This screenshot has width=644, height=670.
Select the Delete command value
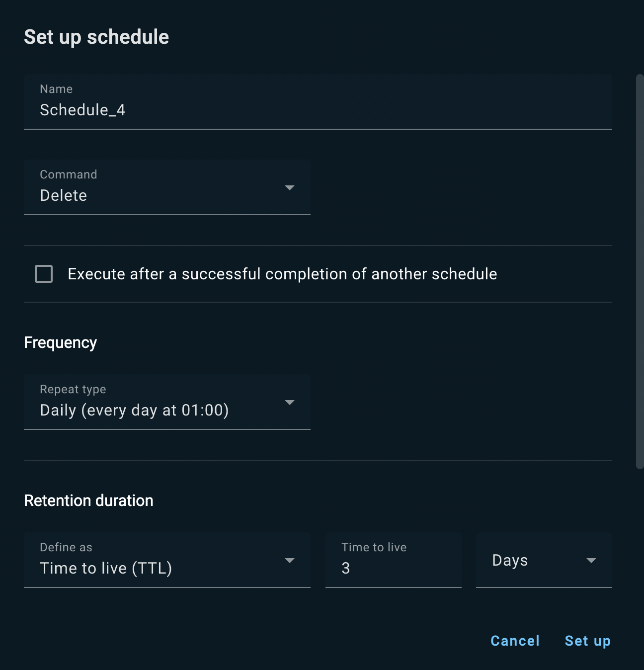(x=64, y=196)
